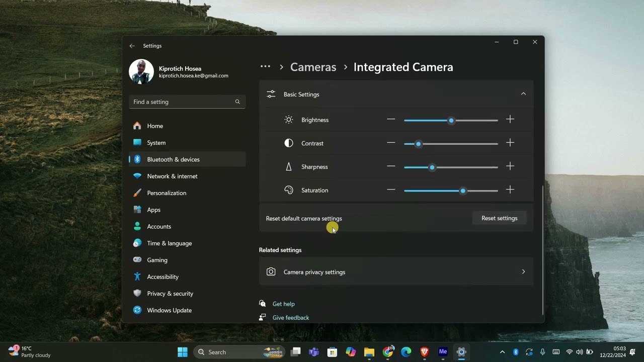Increase Contrast with plus button

pyautogui.click(x=510, y=143)
